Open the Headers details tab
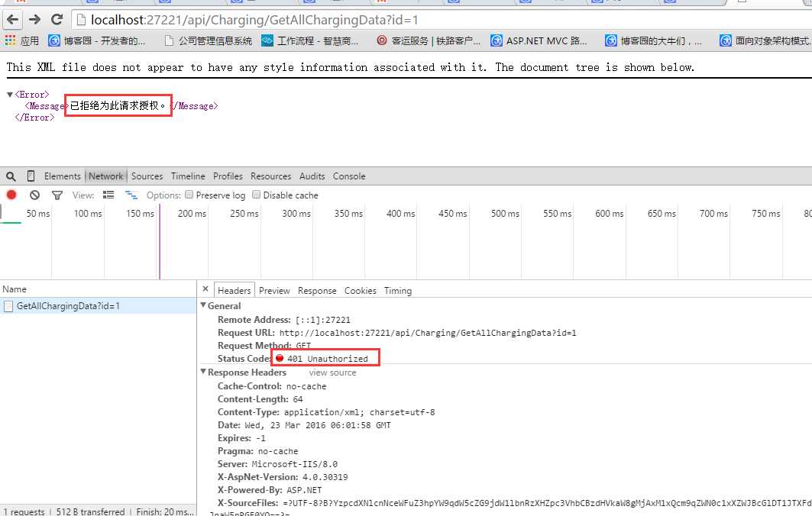This screenshot has width=812, height=516. coord(234,290)
